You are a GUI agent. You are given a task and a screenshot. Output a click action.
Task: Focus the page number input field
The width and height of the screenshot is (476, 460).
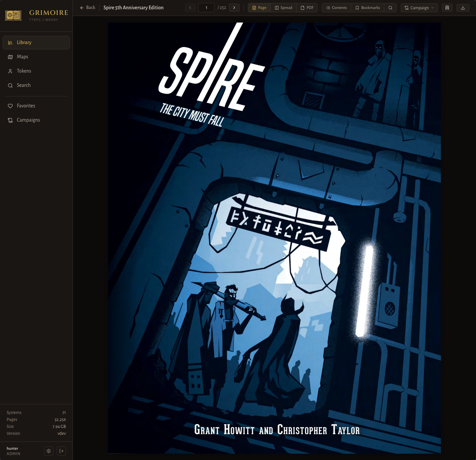[x=206, y=8]
